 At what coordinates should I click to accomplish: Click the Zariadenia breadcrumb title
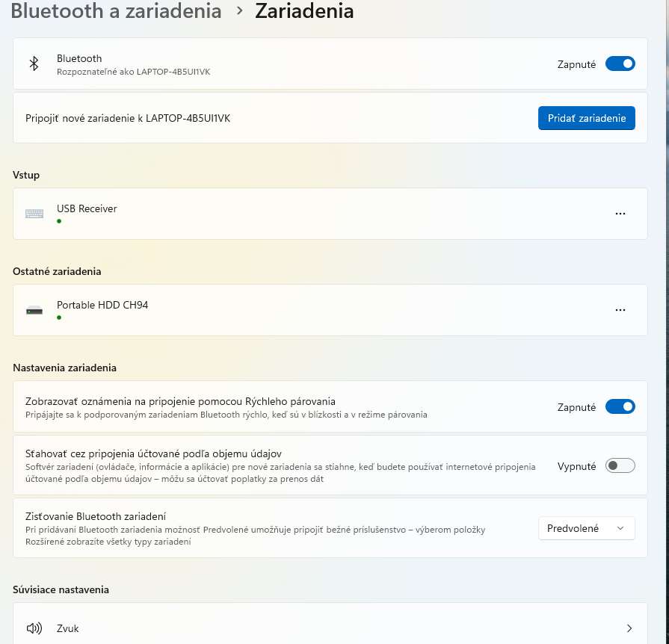[304, 11]
